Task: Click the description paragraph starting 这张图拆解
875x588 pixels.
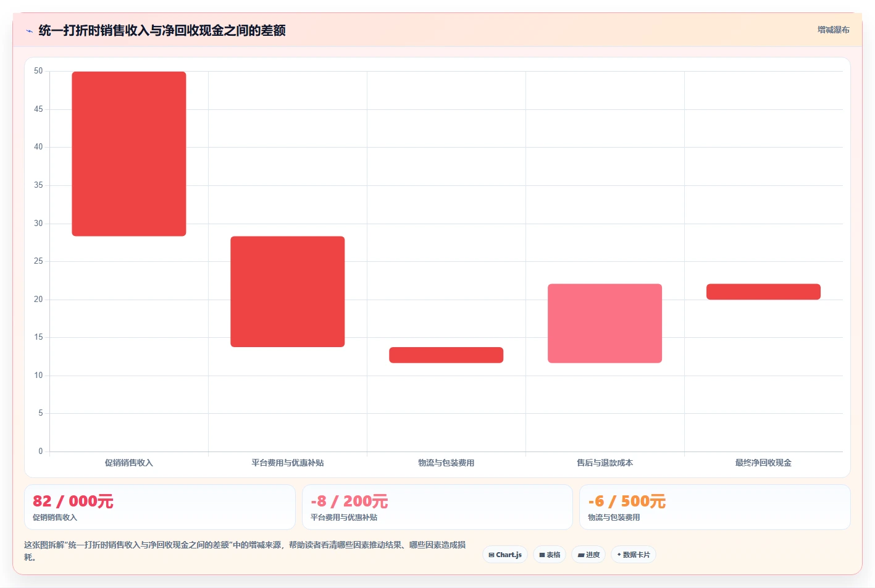Action: tap(245, 551)
